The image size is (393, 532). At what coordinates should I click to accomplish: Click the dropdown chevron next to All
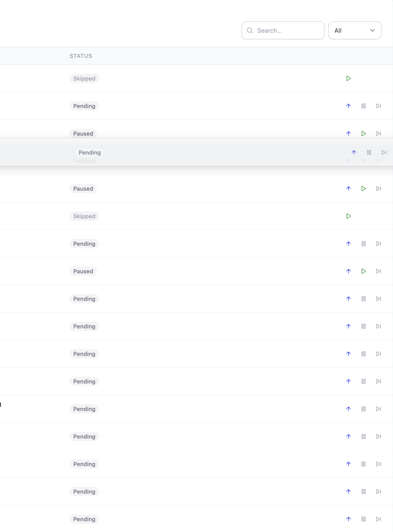[x=373, y=30]
